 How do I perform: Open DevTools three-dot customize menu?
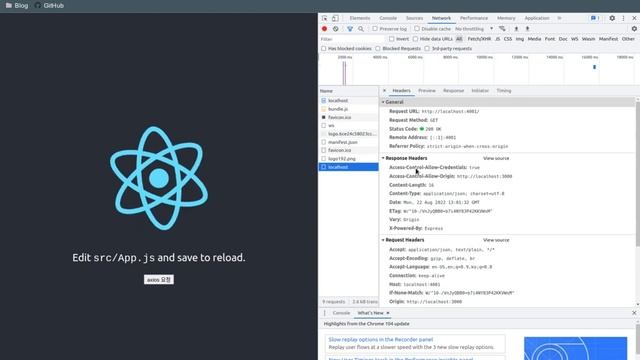623,18
